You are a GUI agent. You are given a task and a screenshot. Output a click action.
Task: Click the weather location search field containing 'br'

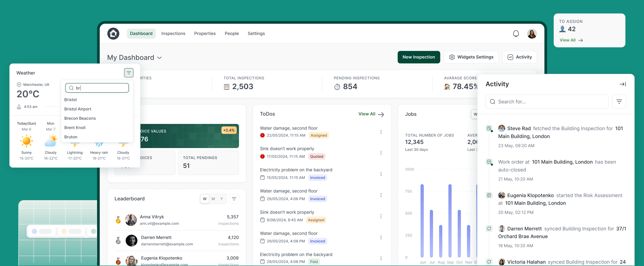pyautogui.click(x=97, y=88)
